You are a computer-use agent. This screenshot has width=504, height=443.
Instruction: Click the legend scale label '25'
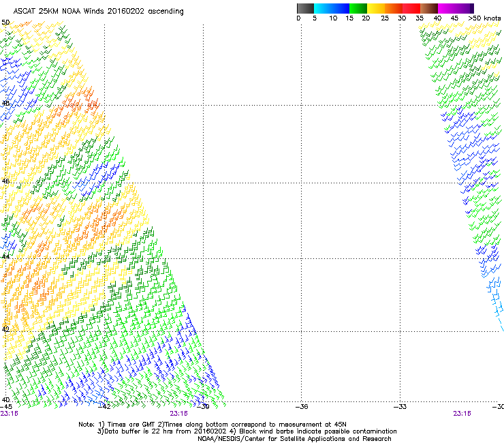point(385,18)
